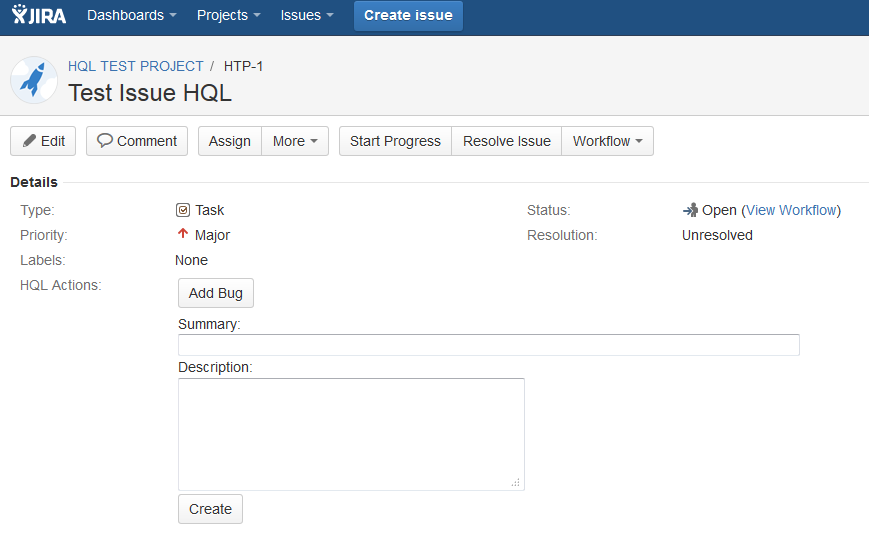Click the JIRA logo in header

tap(40, 15)
